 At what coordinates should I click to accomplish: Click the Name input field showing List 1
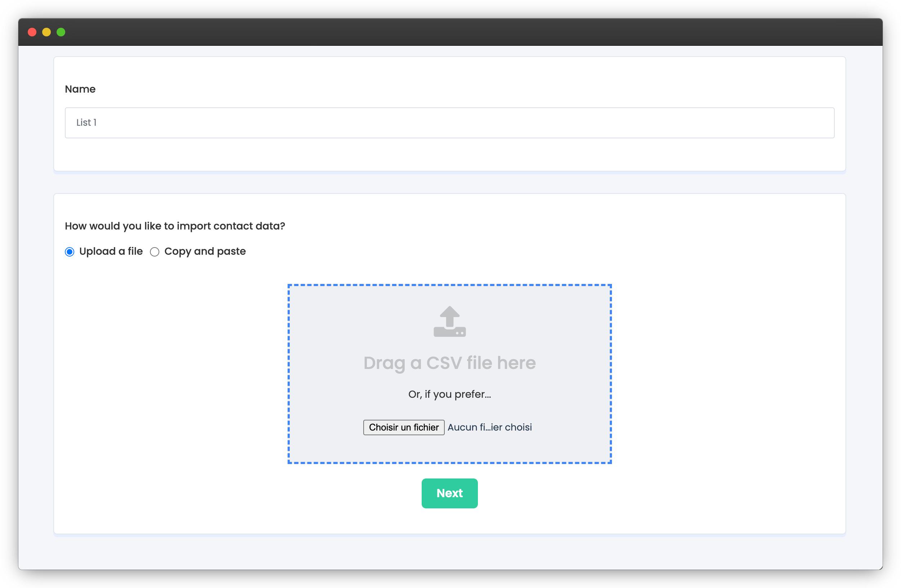point(449,122)
